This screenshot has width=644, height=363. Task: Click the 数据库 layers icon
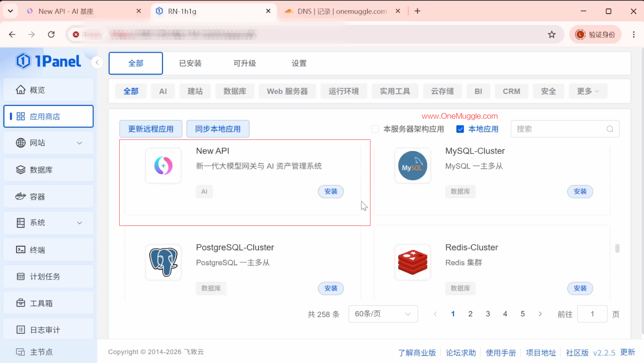(21, 170)
